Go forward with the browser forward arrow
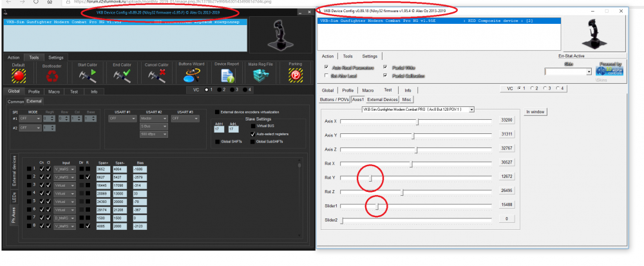The width and height of the screenshot is (644, 266). [22, 2]
